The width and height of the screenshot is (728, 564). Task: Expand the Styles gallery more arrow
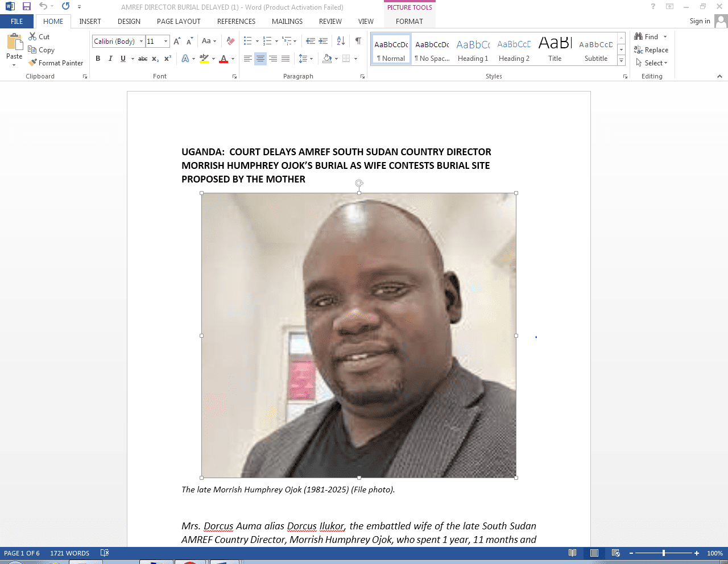pyautogui.click(x=621, y=61)
